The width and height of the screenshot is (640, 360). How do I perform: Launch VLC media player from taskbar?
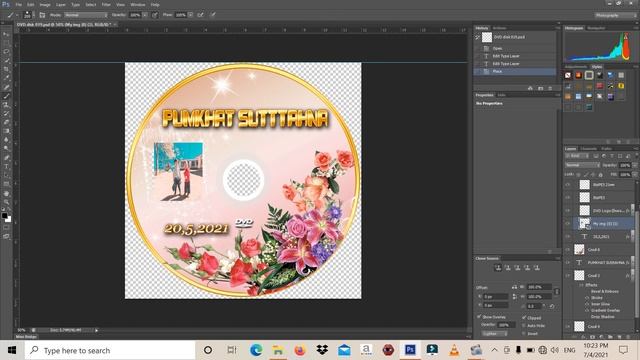[x=454, y=350]
